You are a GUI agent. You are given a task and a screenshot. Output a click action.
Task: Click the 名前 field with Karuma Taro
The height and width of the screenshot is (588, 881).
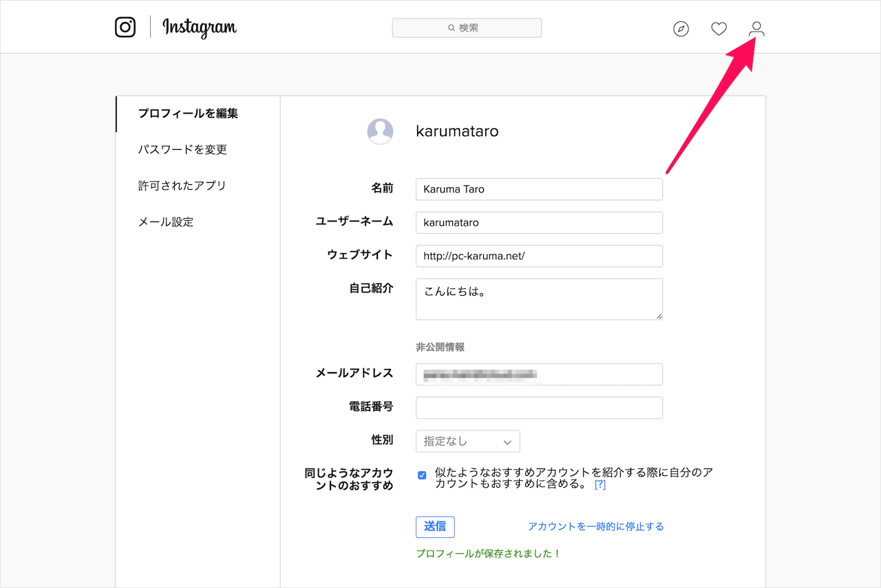539,189
